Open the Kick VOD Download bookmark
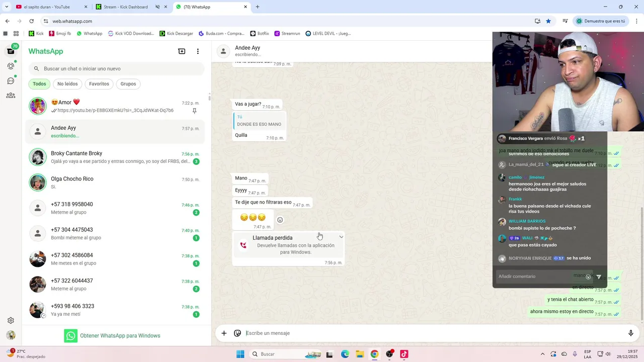 click(131, 33)
